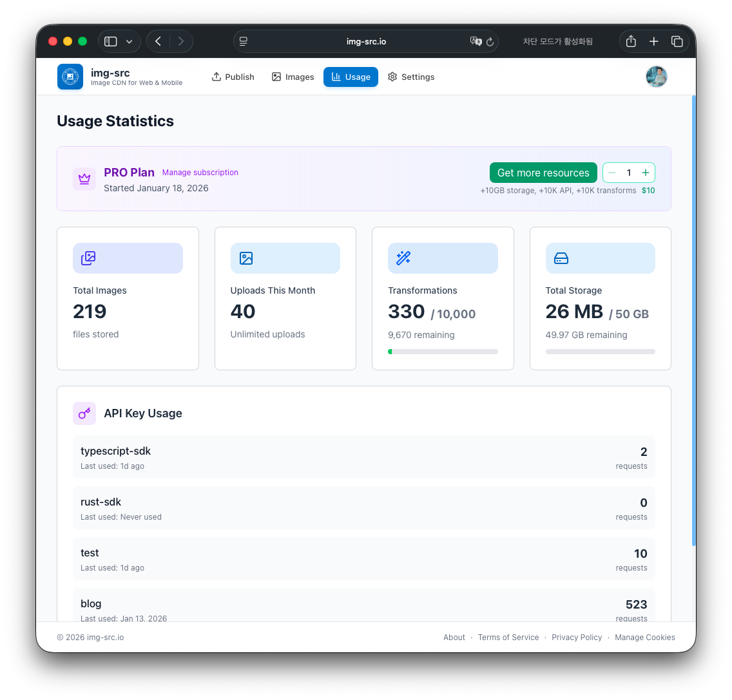This screenshot has height=700, width=732.
Task: Go back using the browser back arrow
Action: pos(159,41)
